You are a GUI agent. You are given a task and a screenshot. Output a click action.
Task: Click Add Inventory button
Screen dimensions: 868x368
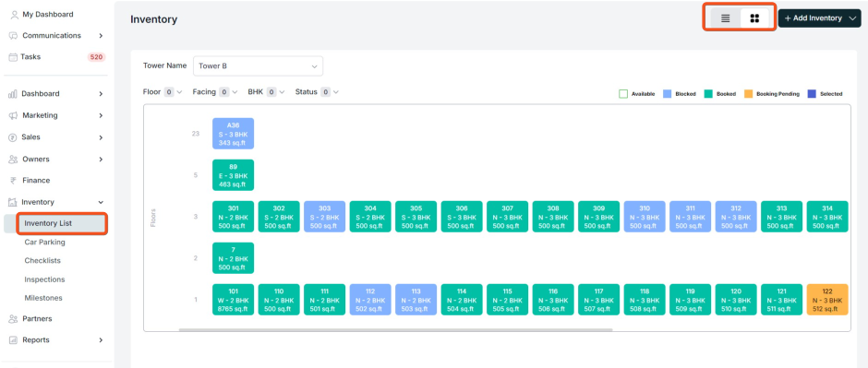coord(819,18)
